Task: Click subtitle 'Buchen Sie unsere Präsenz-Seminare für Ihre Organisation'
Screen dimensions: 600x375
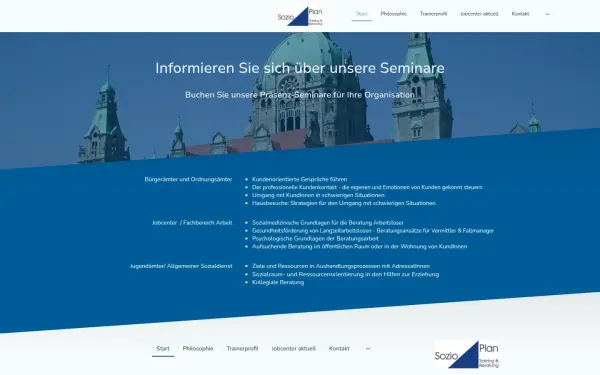Action: [x=300, y=95]
